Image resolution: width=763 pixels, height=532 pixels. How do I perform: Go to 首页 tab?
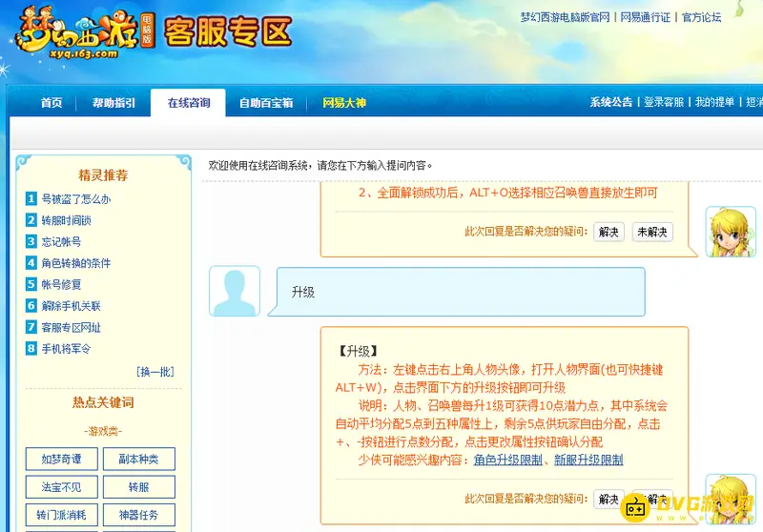[52, 103]
